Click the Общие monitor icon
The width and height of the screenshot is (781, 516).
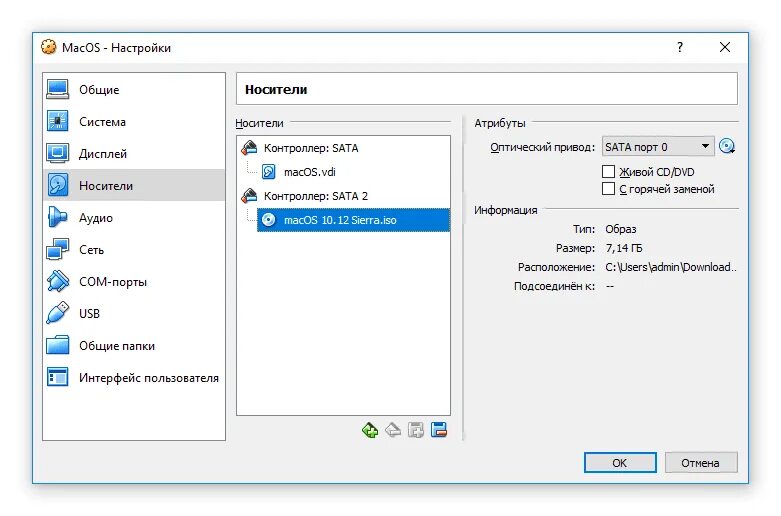58,90
